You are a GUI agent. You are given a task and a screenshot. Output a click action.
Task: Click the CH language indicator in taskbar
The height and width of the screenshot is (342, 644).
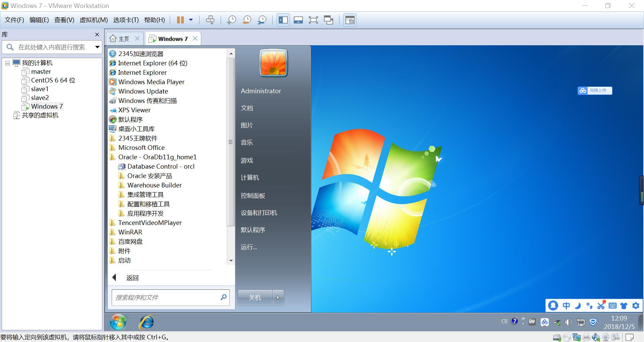point(504,322)
